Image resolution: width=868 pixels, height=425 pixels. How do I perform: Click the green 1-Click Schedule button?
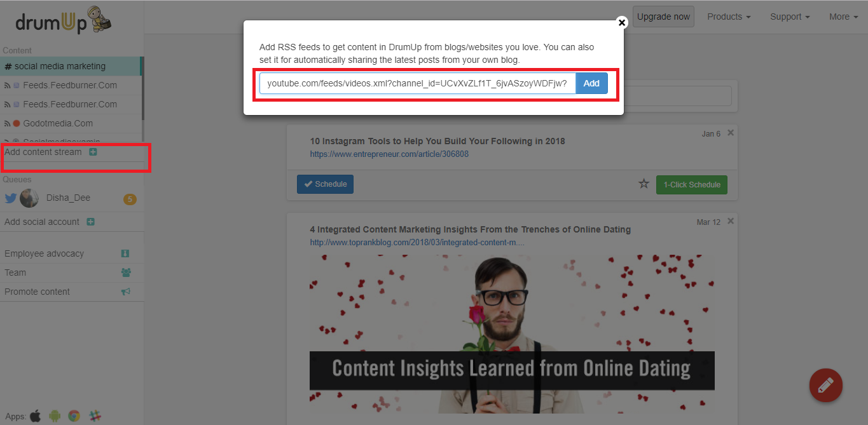click(692, 184)
